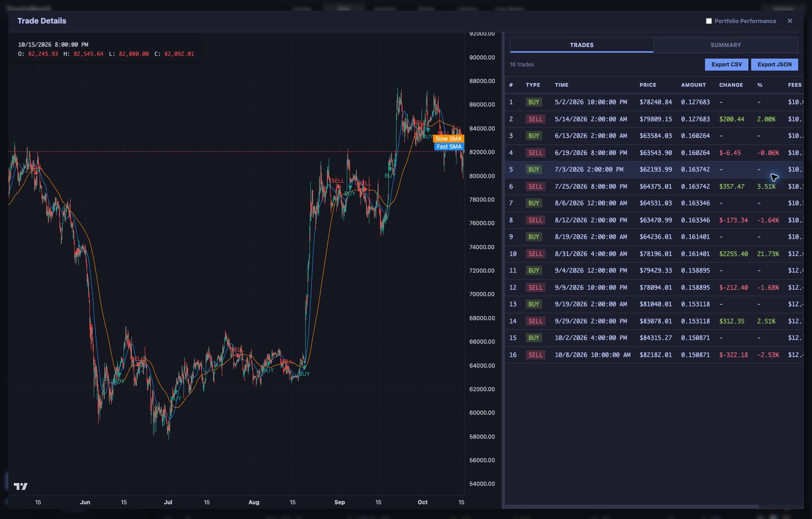Select trade row 2 SELL badge
The height and width of the screenshot is (519, 812).
click(x=535, y=119)
